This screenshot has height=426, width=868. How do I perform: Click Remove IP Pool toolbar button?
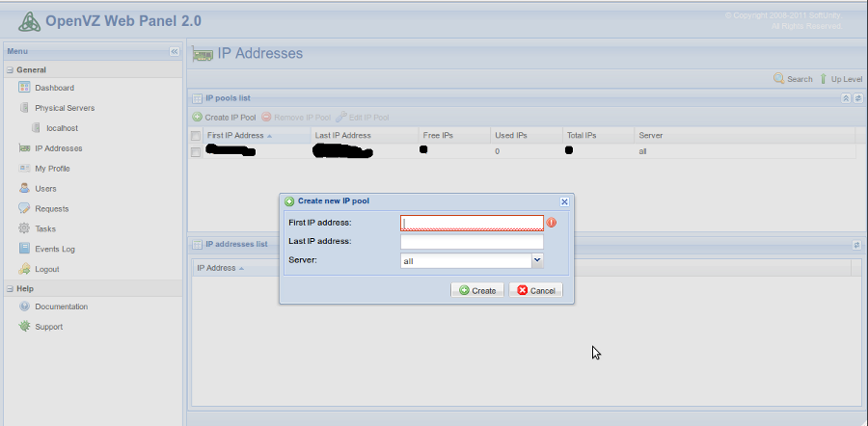(x=296, y=118)
